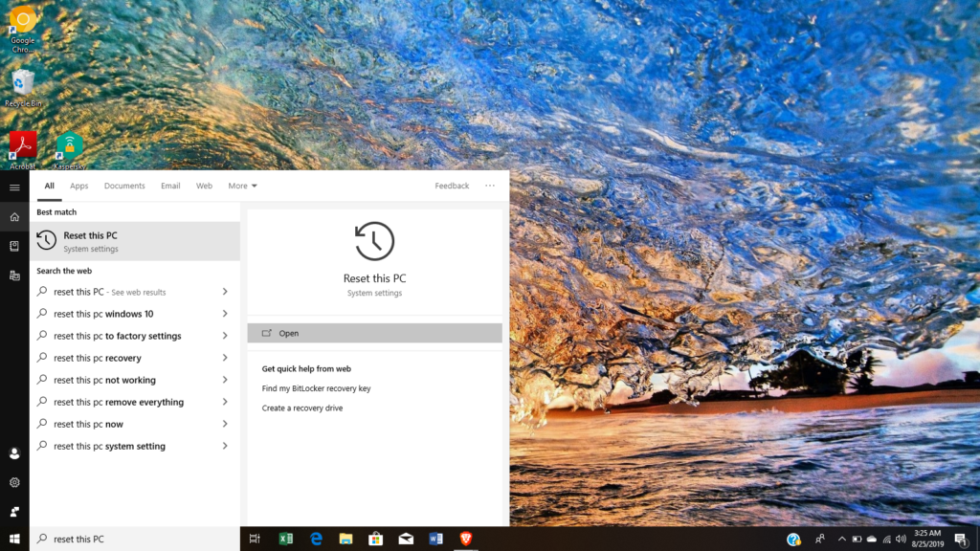The width and height of the screenshot is (980, 551).
Task: Select 'reset this pc not working' suggestion text
Action: pos(104,380)
